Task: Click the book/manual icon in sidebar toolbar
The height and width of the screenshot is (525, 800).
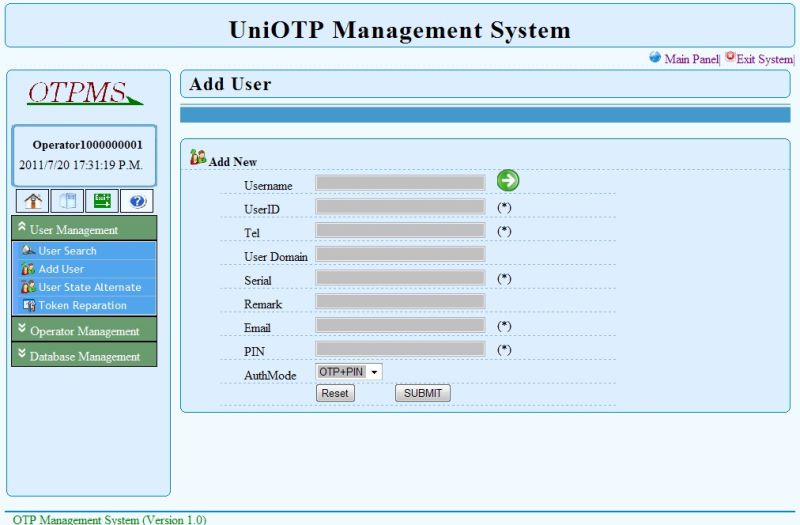Action: click(67, 201)
